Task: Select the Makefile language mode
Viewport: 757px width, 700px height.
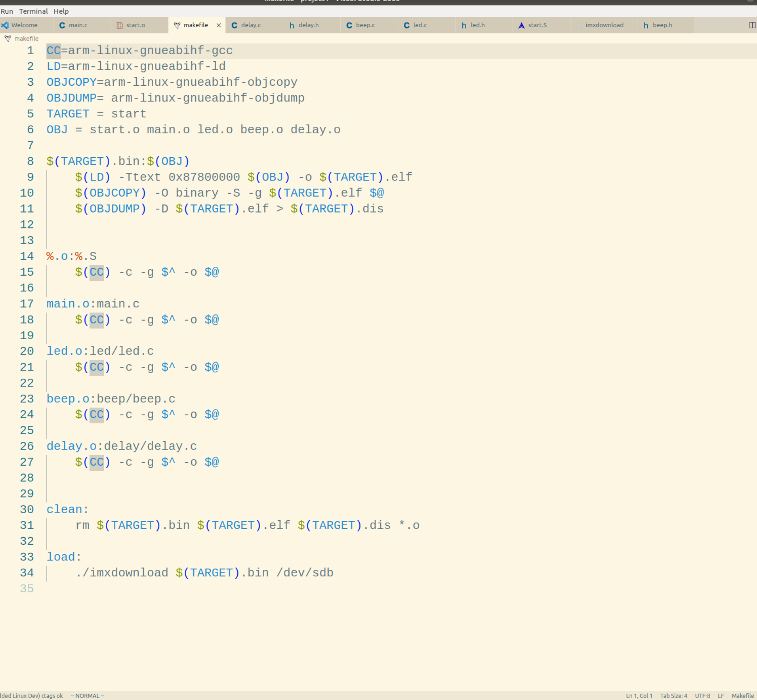Action: [x=742, y=696]
